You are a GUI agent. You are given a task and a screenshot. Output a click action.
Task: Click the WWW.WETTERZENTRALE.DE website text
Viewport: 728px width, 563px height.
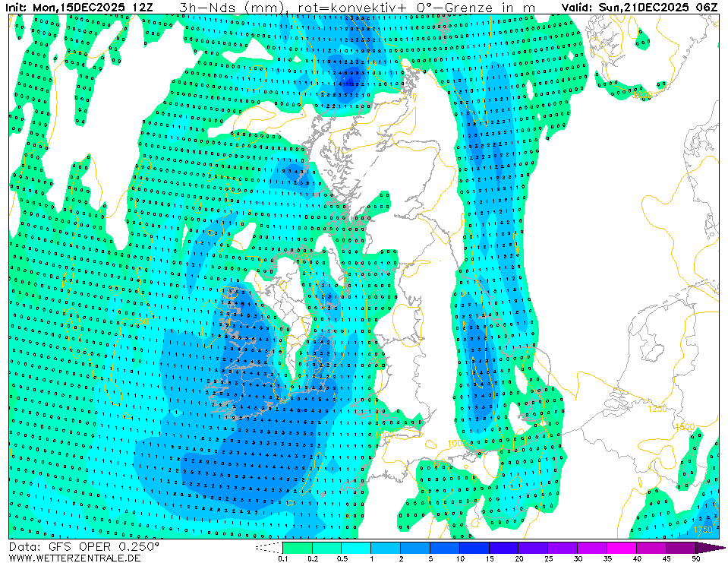pyautogui.click(x=74, y=558)
